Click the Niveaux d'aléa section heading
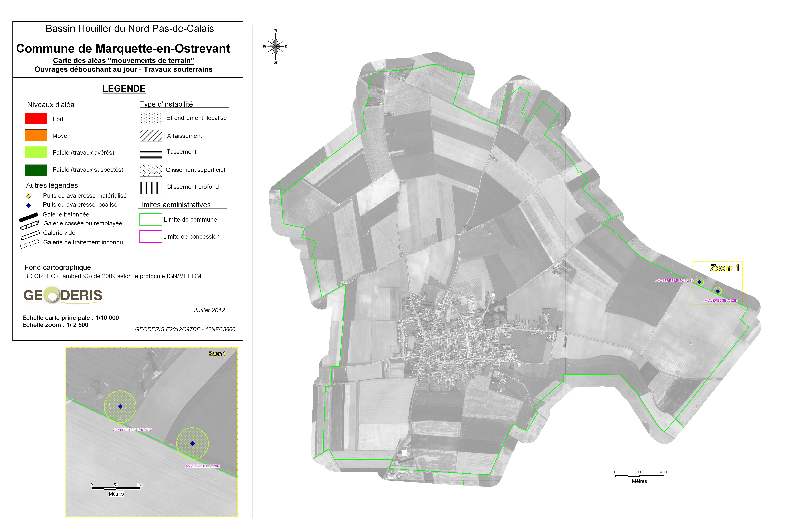Image resolution: width=793 pixels, height=532 pixels. [x=51, y=105]
